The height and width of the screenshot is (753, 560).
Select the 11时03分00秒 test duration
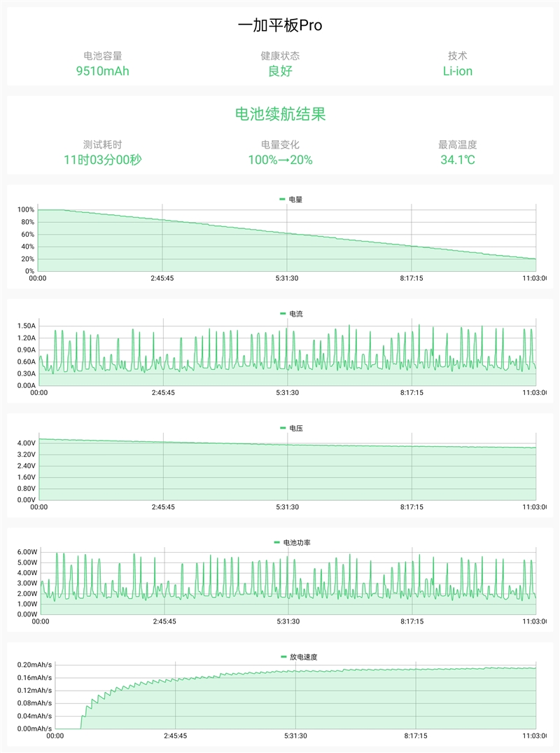coord(102,160)
